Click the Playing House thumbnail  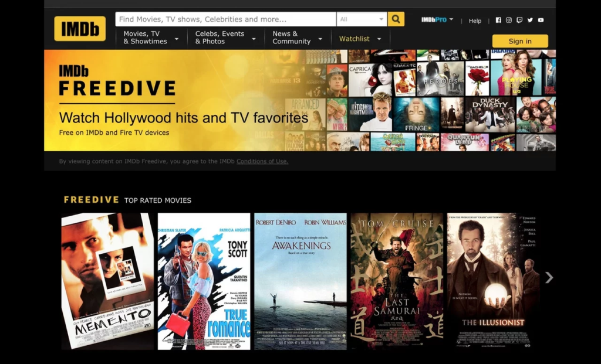tap(516, 77)
